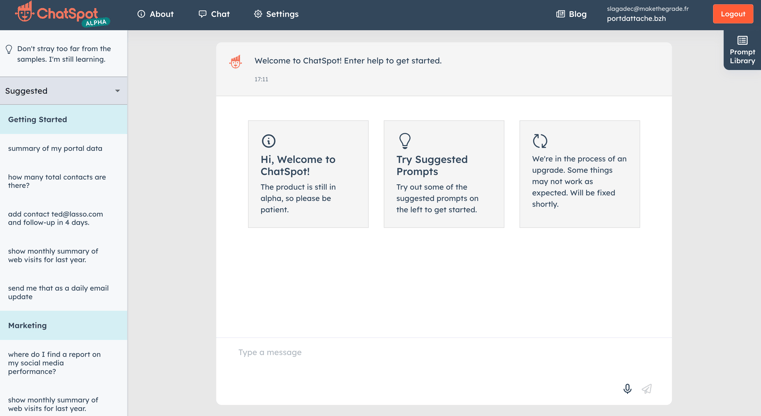The width and height of the screenshot is (761, 416).
Task: Open the About page
Action: coord(155,14)
